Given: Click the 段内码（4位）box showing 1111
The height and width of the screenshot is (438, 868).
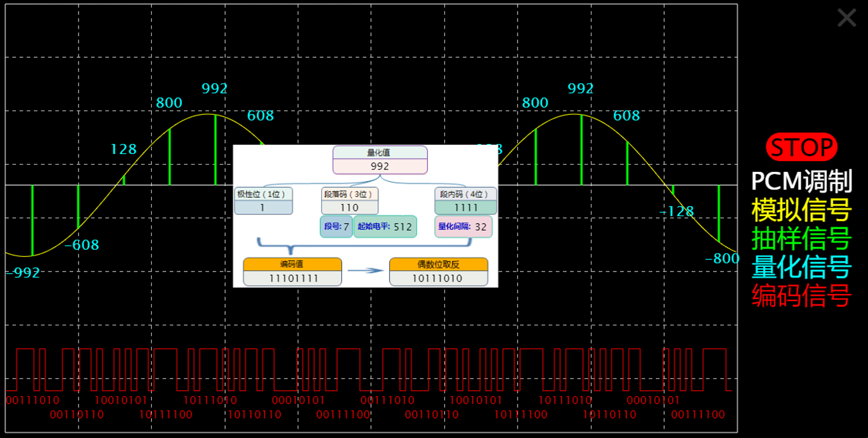Looking at the screenshot, I should (466, 201).
